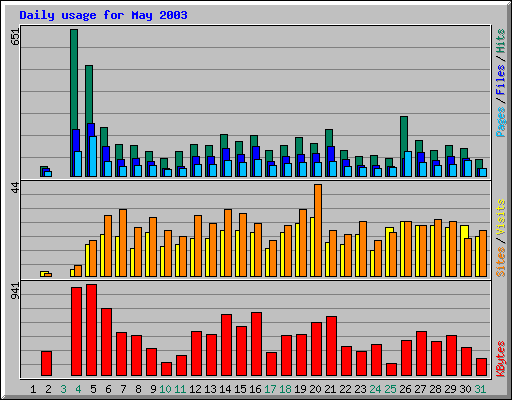Click the 651 hits scale label
Viewport: 512px width, 400px height.
point(15,37)
